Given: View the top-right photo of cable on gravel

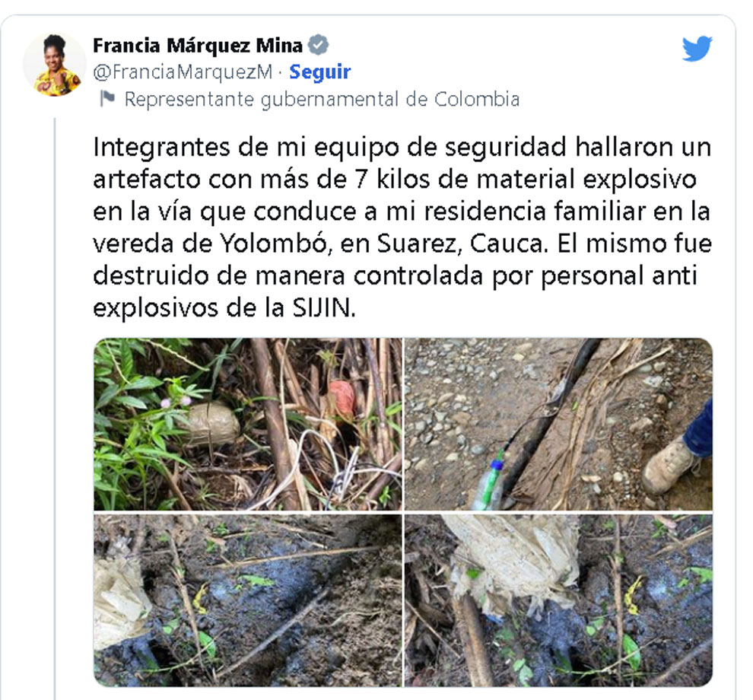Looking at the screenshot, I should point(558,425).
